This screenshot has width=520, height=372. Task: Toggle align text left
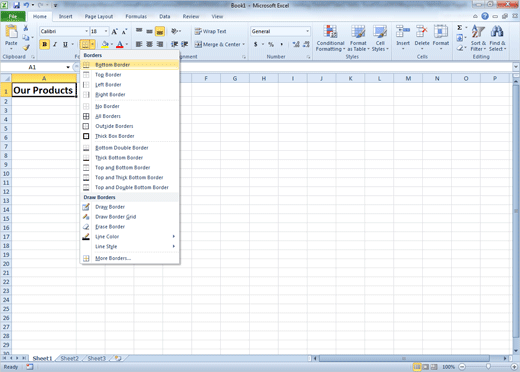pyautogui.click(x=139, y=44)
